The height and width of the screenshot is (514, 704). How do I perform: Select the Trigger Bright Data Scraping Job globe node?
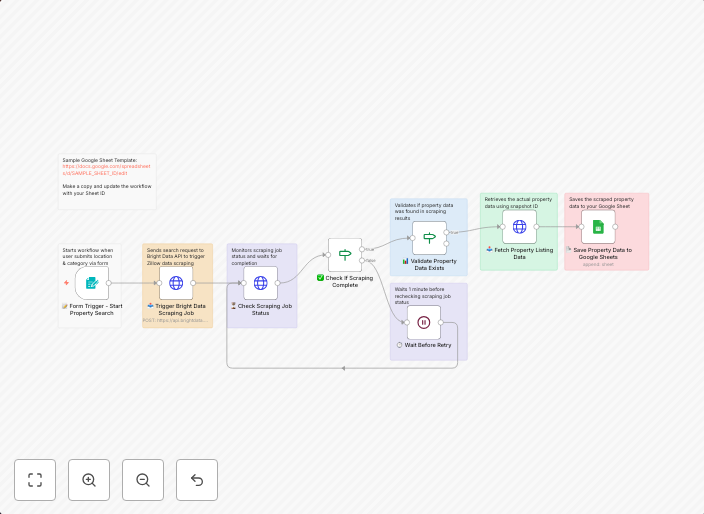176,283
